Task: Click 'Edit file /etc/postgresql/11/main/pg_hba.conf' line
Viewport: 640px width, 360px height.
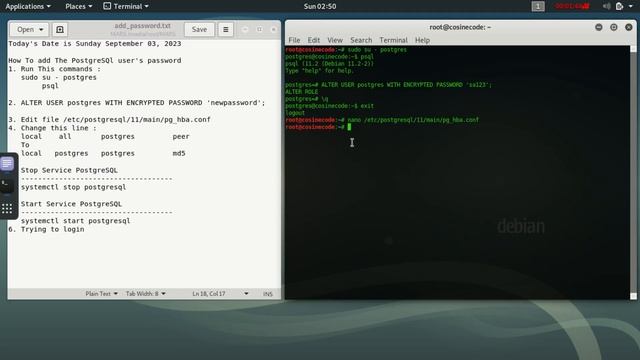Action: coord(109,120)
